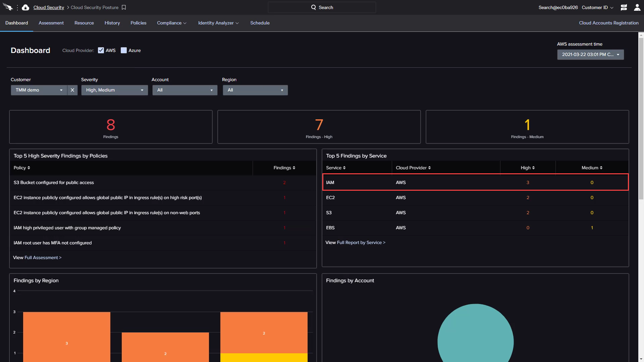Open the AWS assessment time dropdown
The image size is (644, 362).
590,55
